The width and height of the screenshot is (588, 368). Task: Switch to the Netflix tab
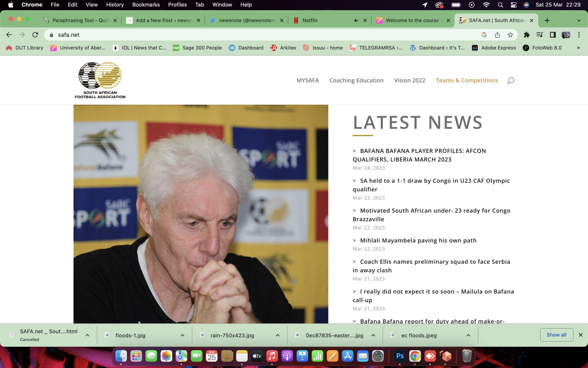pos(322,20)
